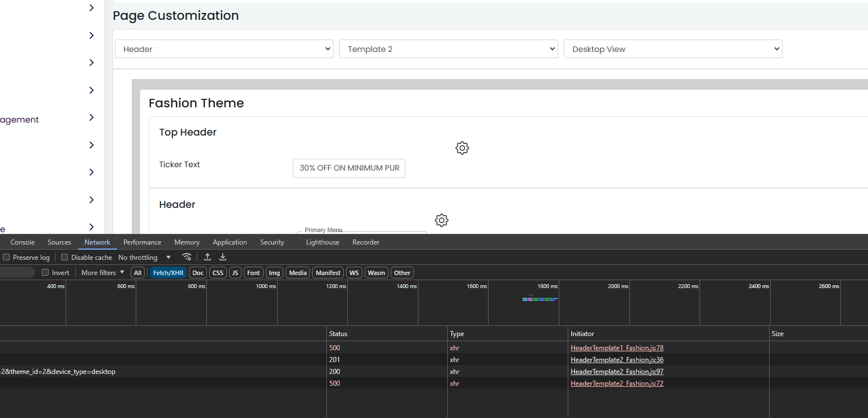Click the Ticker Text input field

click(x=349, y=168)
